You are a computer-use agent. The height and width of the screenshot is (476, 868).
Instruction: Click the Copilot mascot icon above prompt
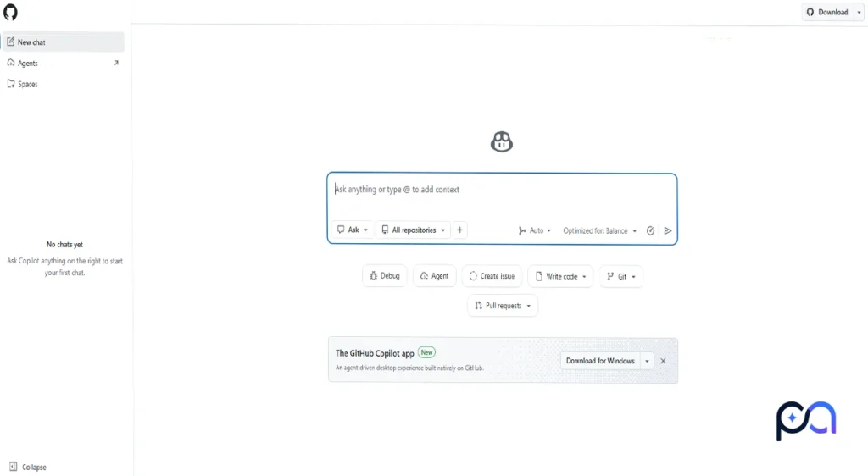tap(502, 141)
